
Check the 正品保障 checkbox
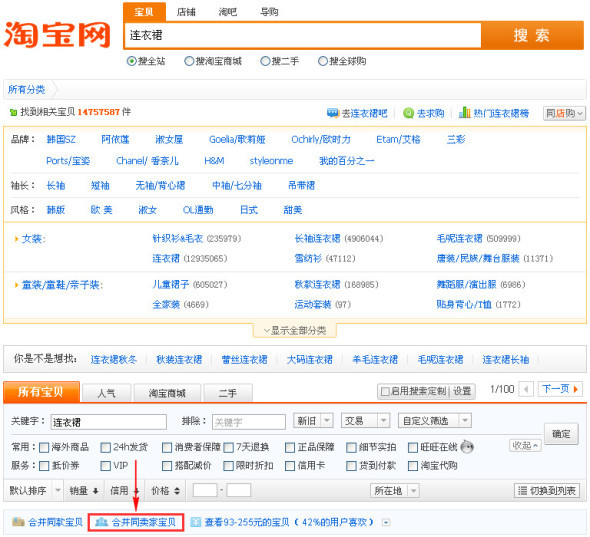pyautogui.click(x=290, y=447)
